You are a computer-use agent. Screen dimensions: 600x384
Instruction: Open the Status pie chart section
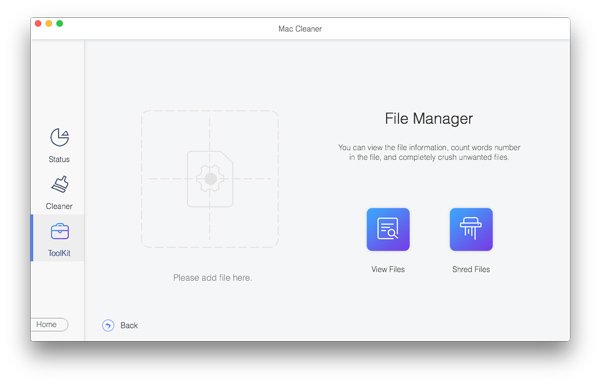click(59, 137)
